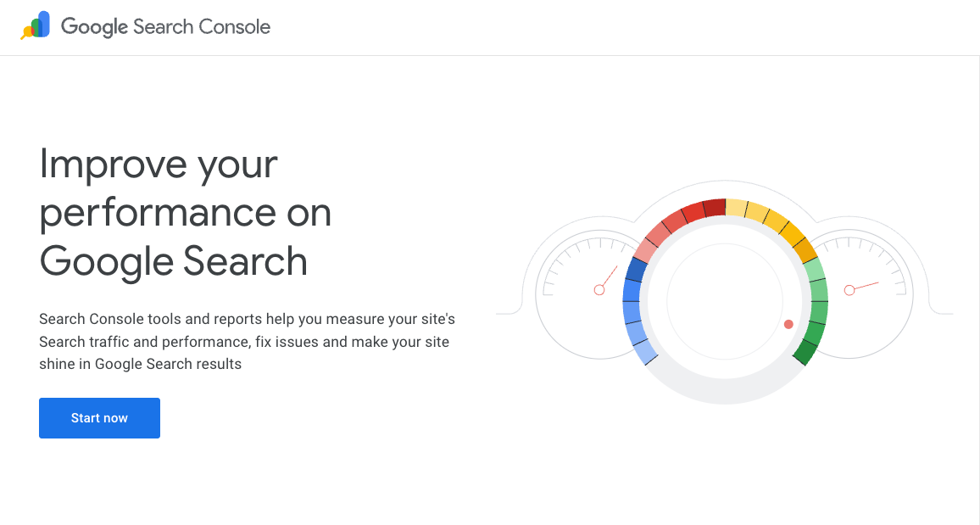Click the dark blue segment of the dial

(x=637, y=271)
